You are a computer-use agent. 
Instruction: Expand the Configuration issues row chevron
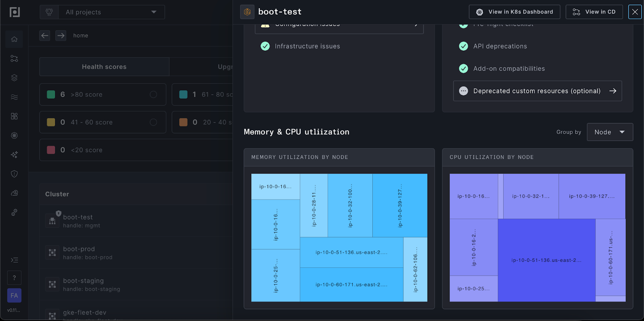[x=416, y=25]
